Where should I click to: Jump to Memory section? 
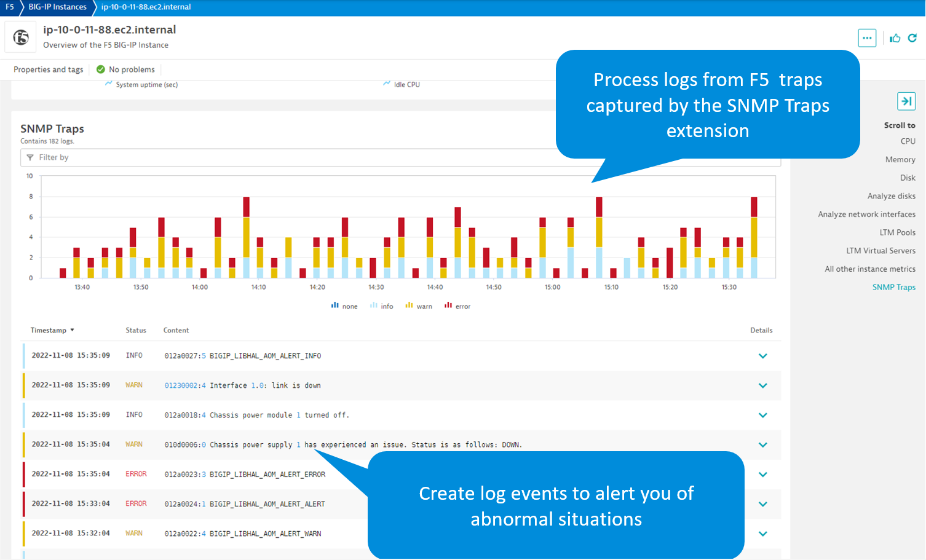(900, 160)
